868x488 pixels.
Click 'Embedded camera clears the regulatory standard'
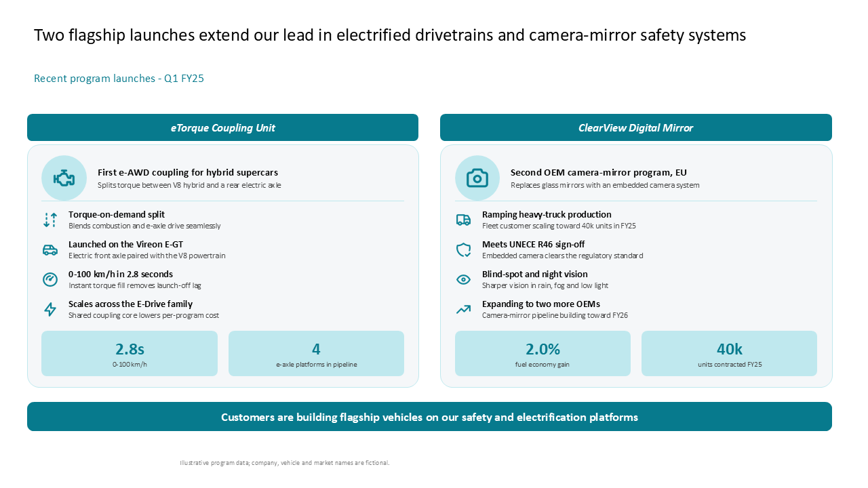[x=562, y=256]
